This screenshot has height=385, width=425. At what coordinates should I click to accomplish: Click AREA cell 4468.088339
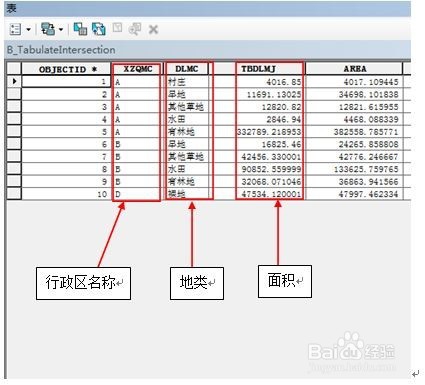coord(354,119)
